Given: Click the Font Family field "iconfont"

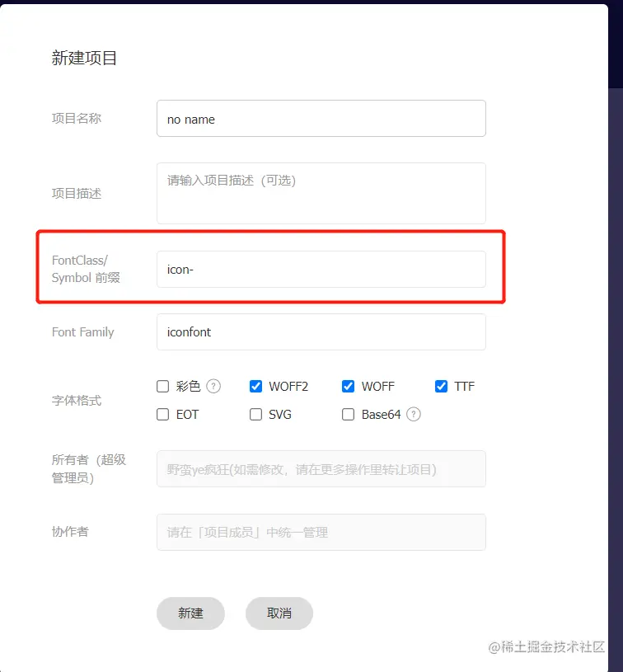Looking at the screenshot, I should 321,331.
